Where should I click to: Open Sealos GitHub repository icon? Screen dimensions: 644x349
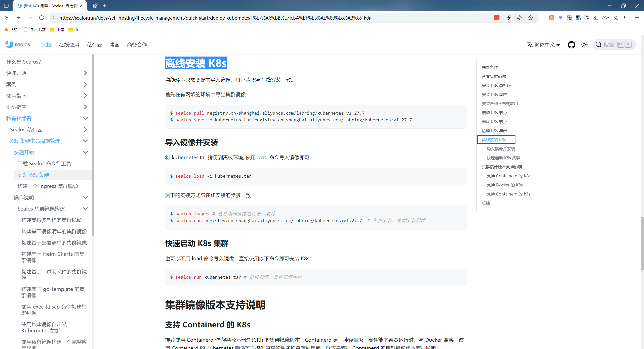pyautogui.click(x=572, y=45)
